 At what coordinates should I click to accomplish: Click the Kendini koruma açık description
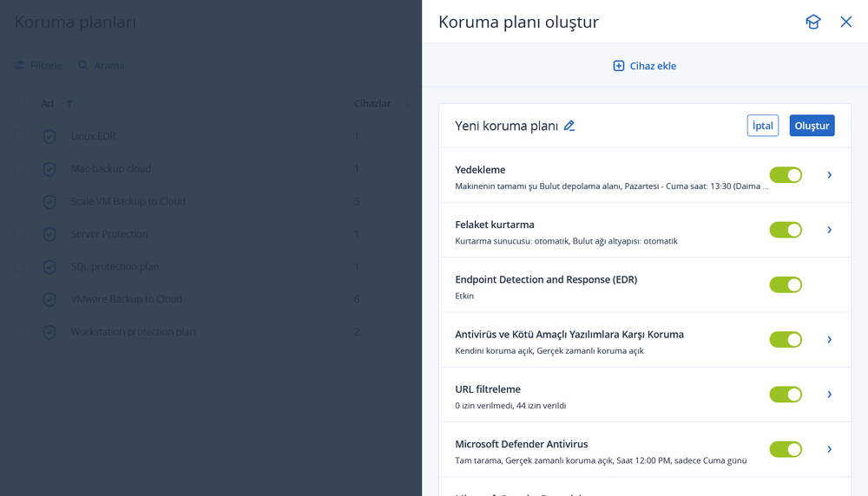[549, 350]
